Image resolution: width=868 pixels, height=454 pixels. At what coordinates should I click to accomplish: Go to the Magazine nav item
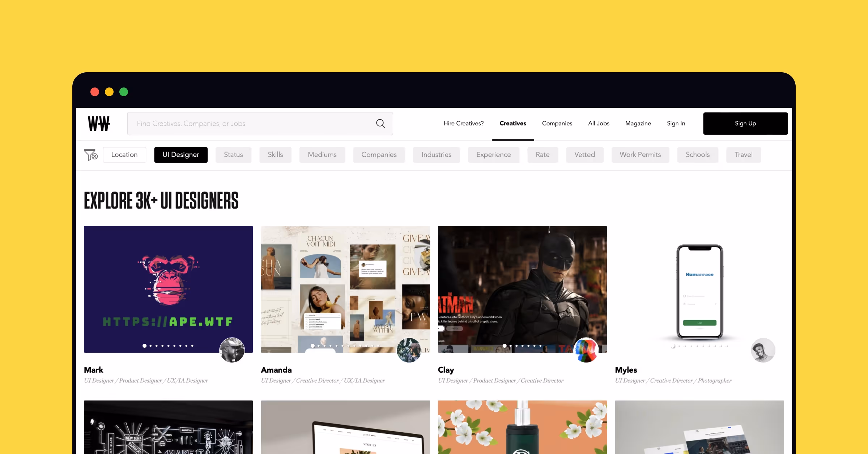(x=638, y=124)
